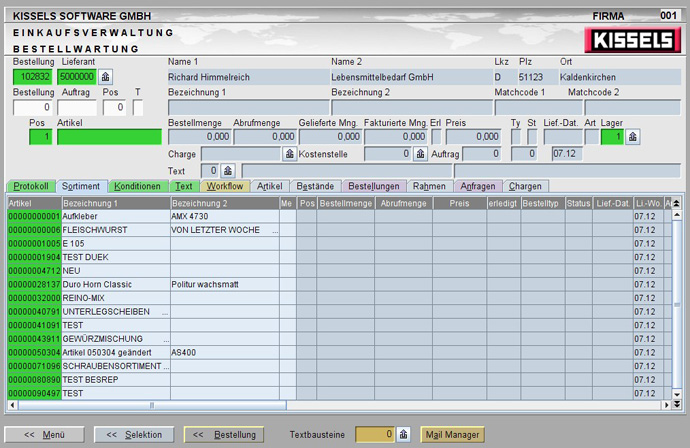Click the Politur wachsmatt cell

(225, 285)
